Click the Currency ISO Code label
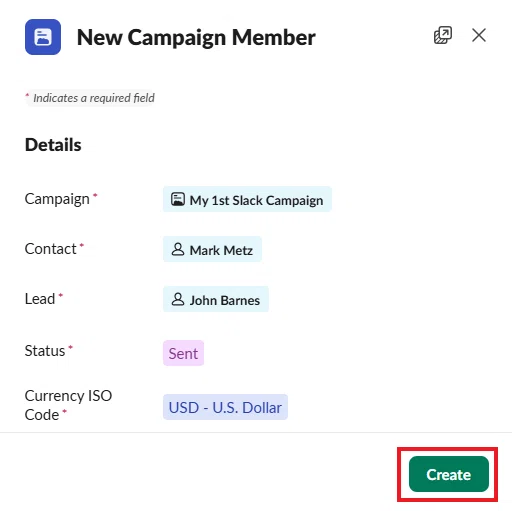 coord(68,405)
